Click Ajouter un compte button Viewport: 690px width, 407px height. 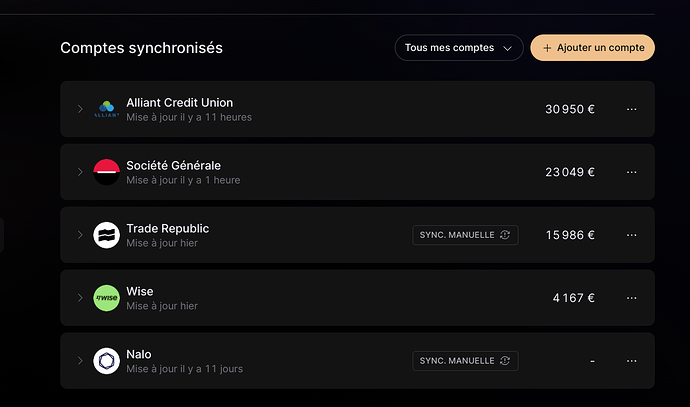[x=592, y=47]
